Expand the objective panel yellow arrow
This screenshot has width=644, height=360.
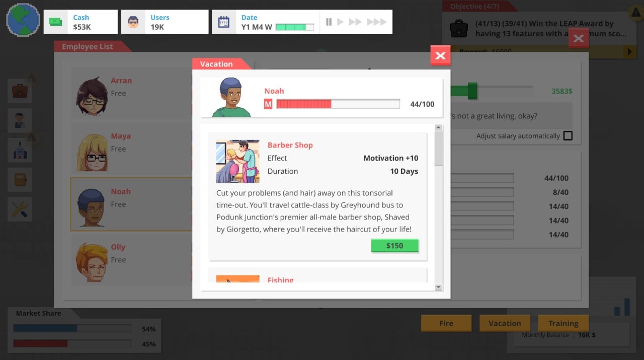tap(629, 52)
